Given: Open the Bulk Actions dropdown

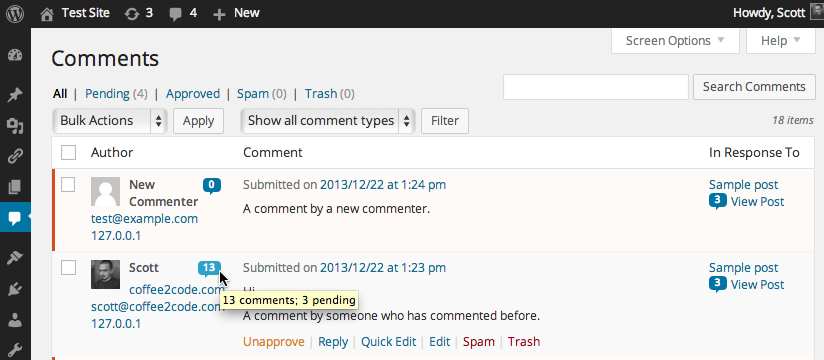Looking at the screenshot, I should (110, 121).
